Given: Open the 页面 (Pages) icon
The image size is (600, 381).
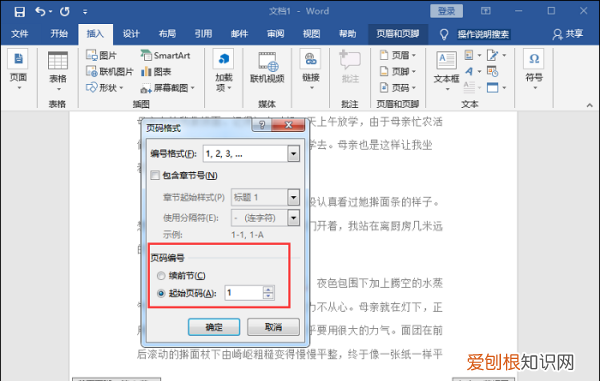Looking at the screenshot, I should [x=18, y=60].
